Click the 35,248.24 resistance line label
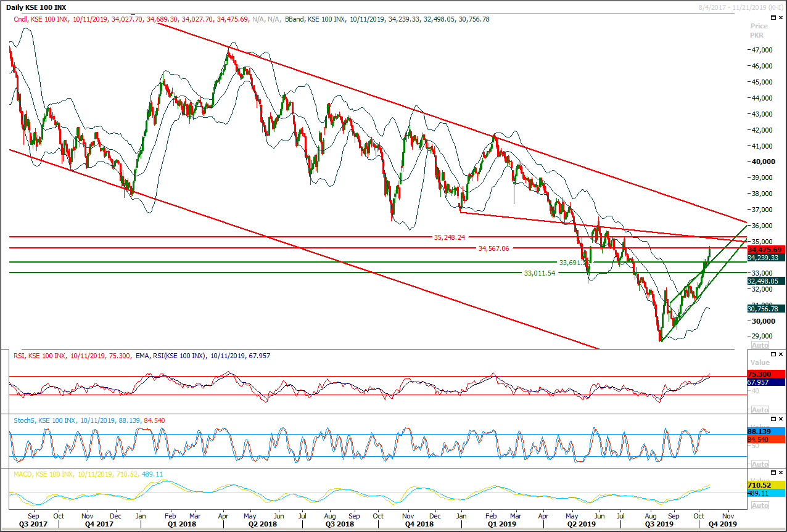Screen dimensions: 787x532 (x=451, y=237)
